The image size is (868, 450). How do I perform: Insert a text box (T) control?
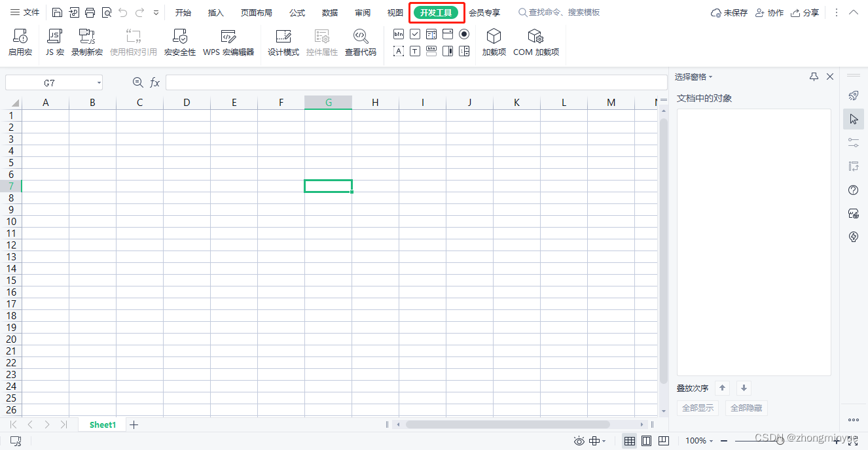[415, 51]
